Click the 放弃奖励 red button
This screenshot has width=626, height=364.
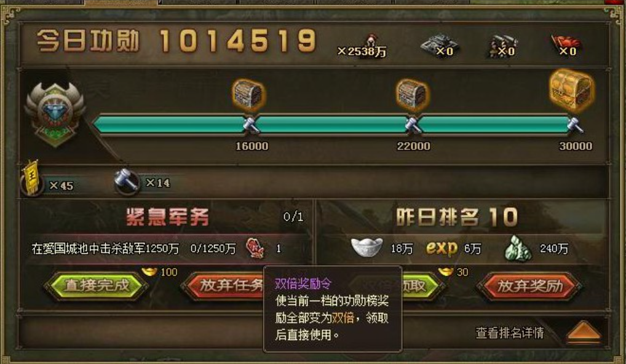[x=529, y=286]
